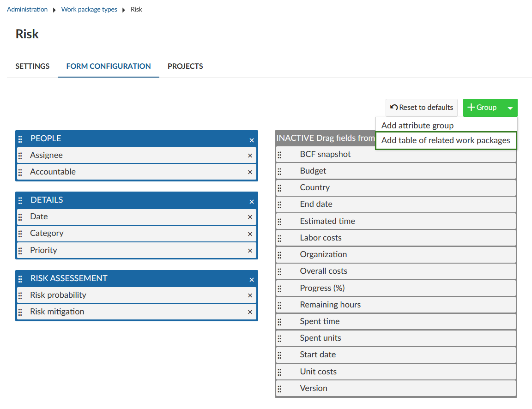
Task: Remove the Risk mitigation field with X
Action: (x=250, y=312)
